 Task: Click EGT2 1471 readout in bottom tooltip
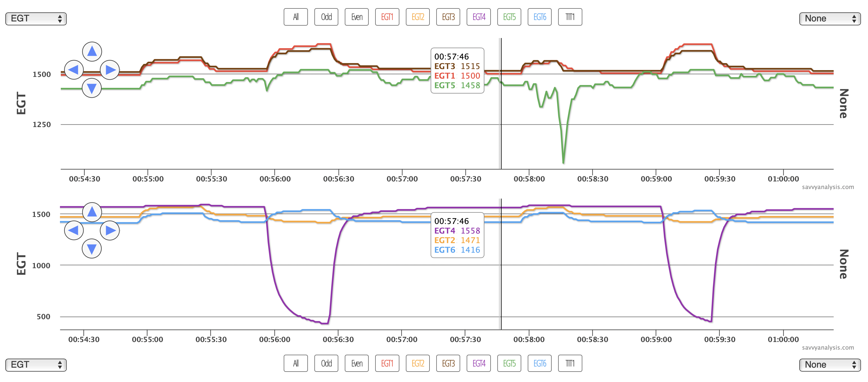(x=457, y=240)
